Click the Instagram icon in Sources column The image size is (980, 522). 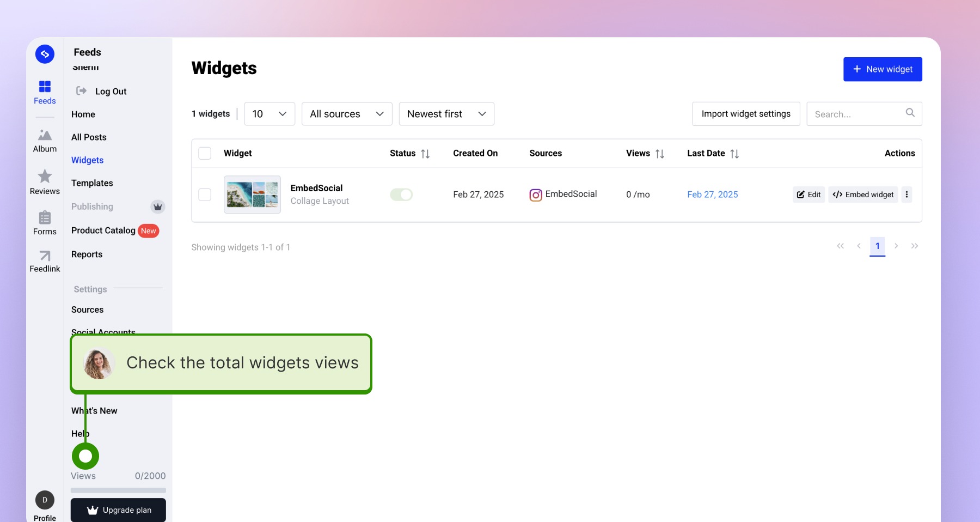(536, 195)
